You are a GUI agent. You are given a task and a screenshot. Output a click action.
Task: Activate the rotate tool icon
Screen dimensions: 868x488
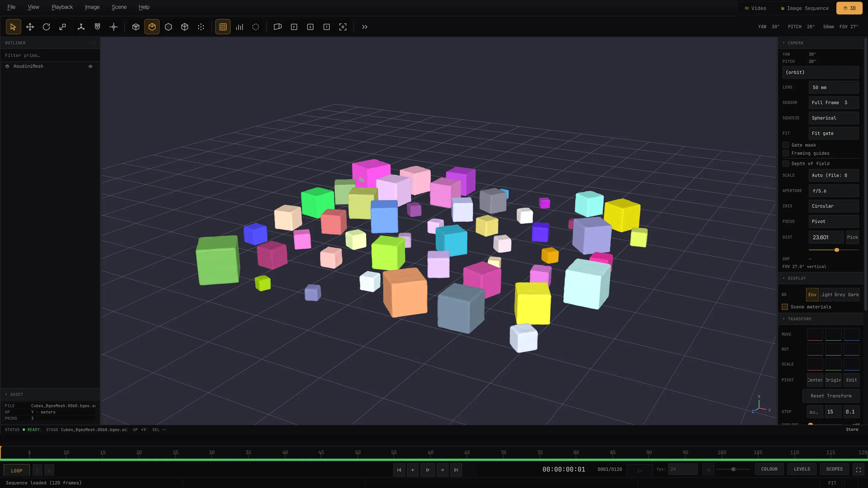(46, 27)
